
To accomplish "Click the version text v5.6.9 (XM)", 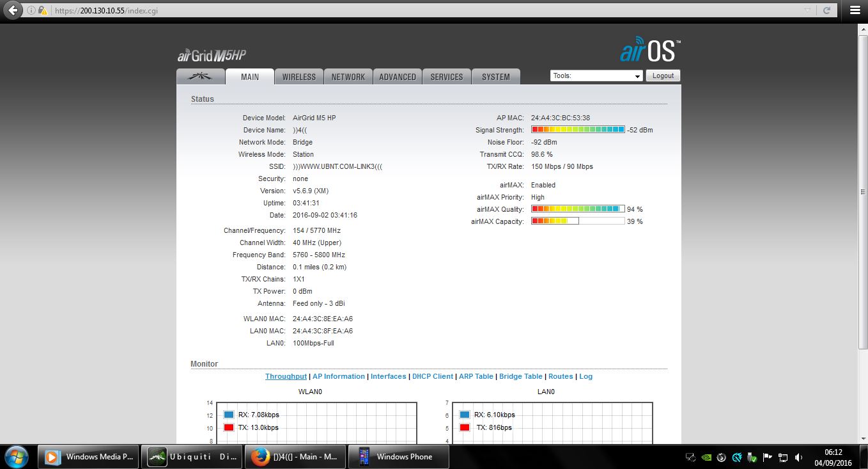I will point(311,191).
